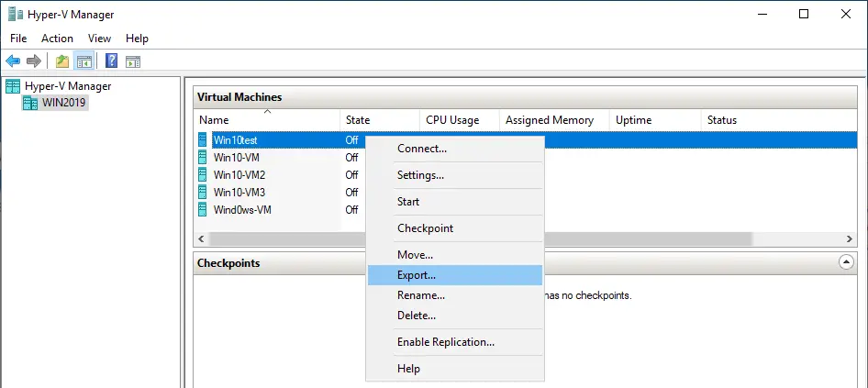Click the Win10-VM2 virtual machine icon
868x388 pixels.
click(203, 175)
